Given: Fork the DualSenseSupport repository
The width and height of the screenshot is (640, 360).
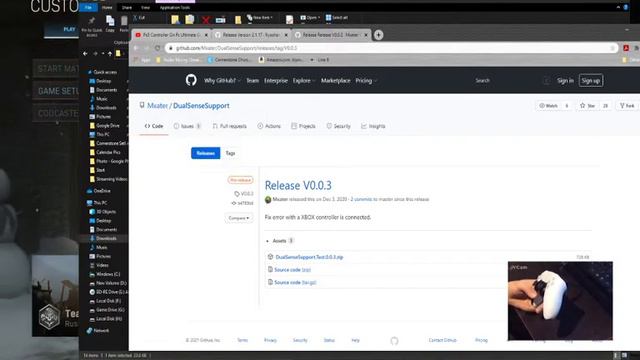Looking at the screenshot, I should click(x=627, y=106).
